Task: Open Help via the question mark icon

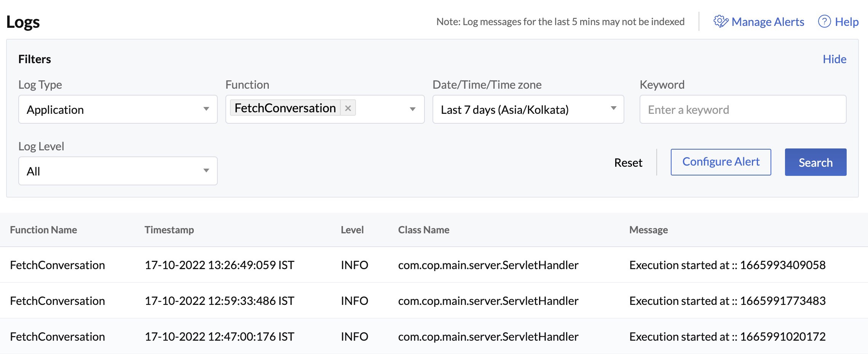Action: pyautogui.click(x=824, y=22)
